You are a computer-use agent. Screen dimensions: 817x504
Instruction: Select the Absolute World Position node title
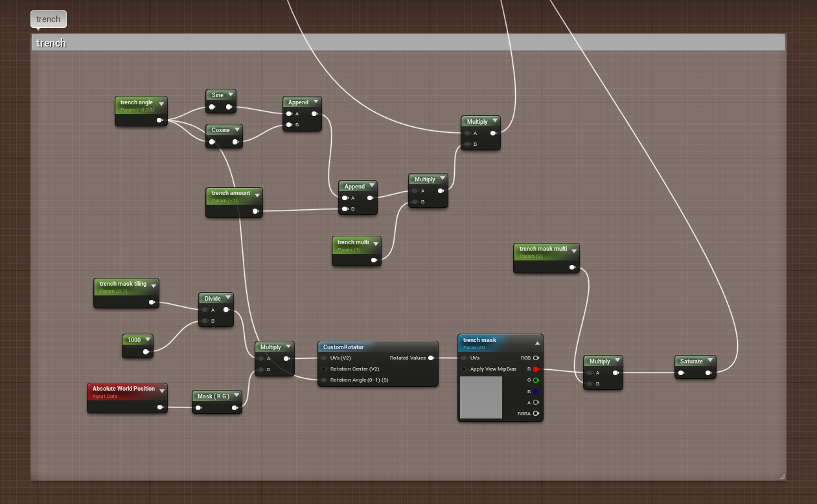124,389
